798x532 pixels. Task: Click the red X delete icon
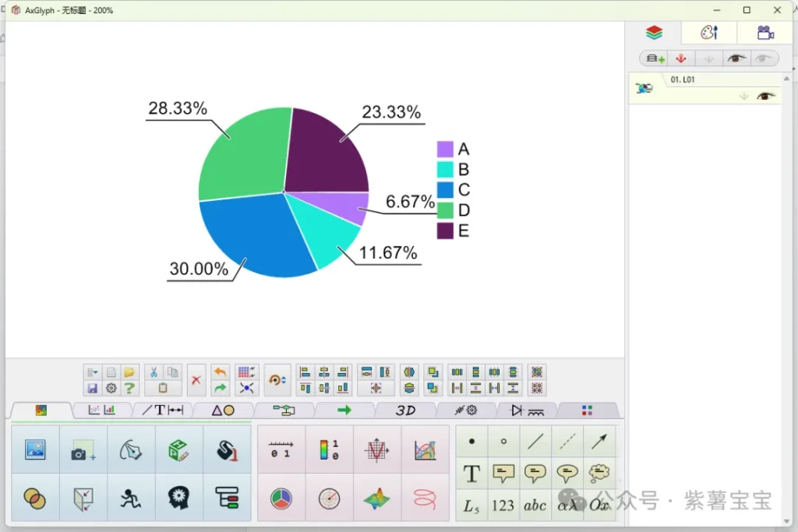pyautogui.click(x=196, y=380)
